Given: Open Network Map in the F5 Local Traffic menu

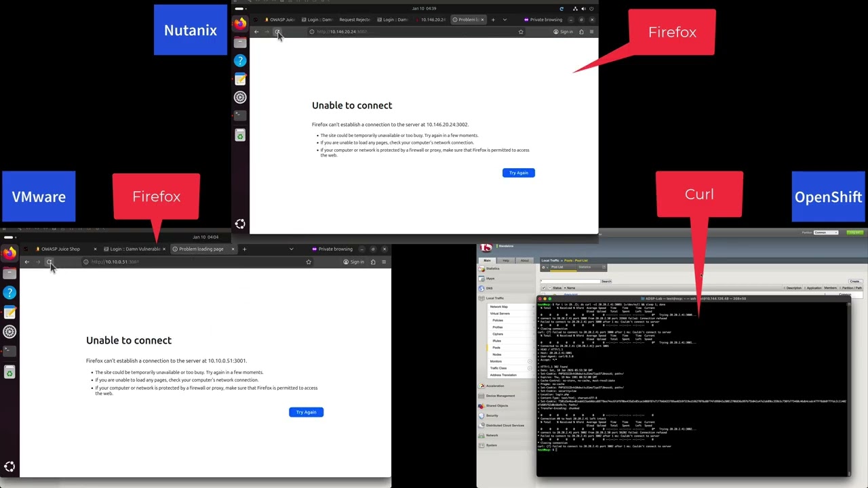Looking at the screenshot, I should (499, 307).
